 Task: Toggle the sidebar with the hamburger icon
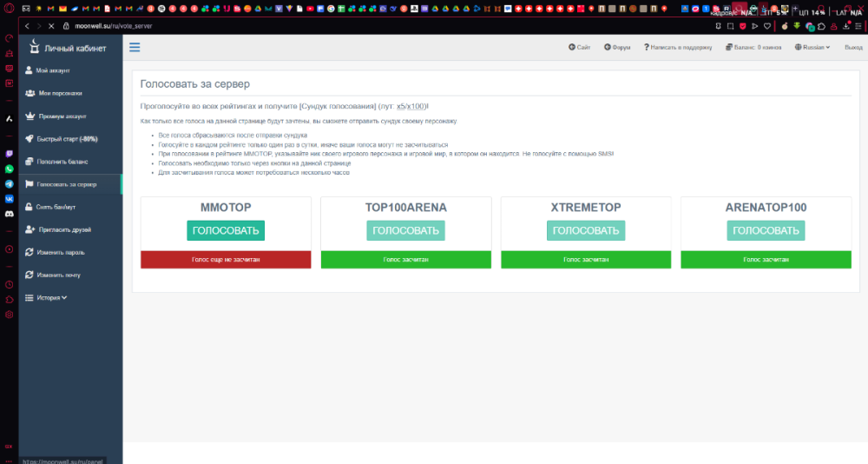[x=135, y=47]
